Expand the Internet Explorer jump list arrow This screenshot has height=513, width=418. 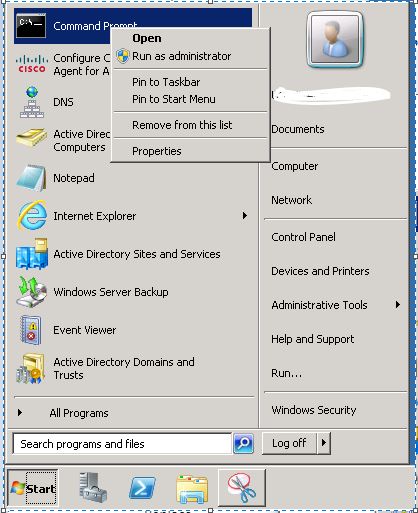245,216
